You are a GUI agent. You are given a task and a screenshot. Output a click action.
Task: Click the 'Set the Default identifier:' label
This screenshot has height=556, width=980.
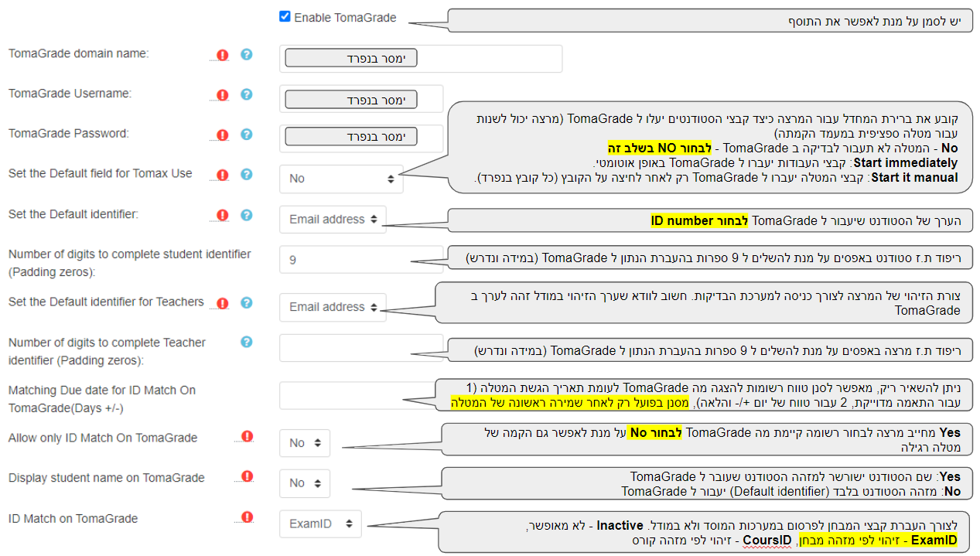[x=73, y=214]
